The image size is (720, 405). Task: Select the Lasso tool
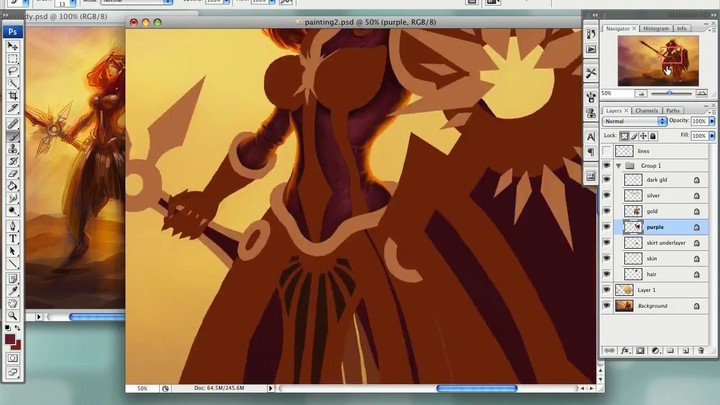12,71
